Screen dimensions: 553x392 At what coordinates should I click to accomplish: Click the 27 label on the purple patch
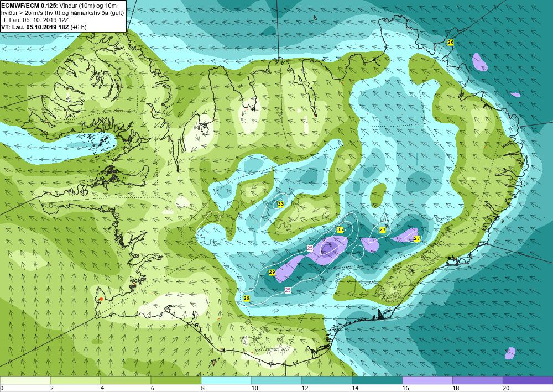(417, 239)
